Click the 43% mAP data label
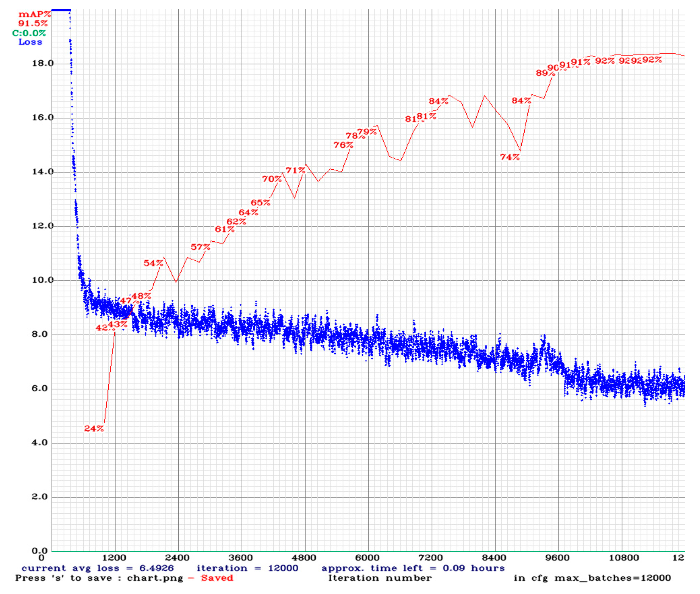 coord(118,324)
